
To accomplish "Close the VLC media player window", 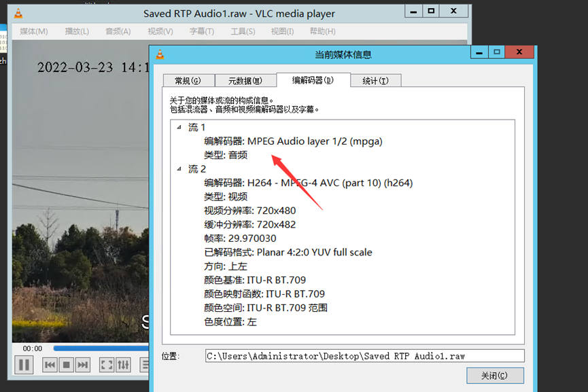I will [x=454, y=12].
